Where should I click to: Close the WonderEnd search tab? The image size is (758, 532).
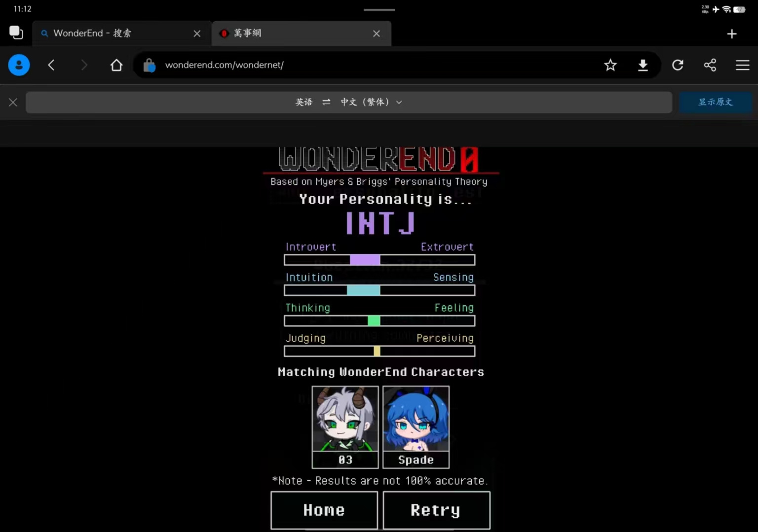pos(197,34)
